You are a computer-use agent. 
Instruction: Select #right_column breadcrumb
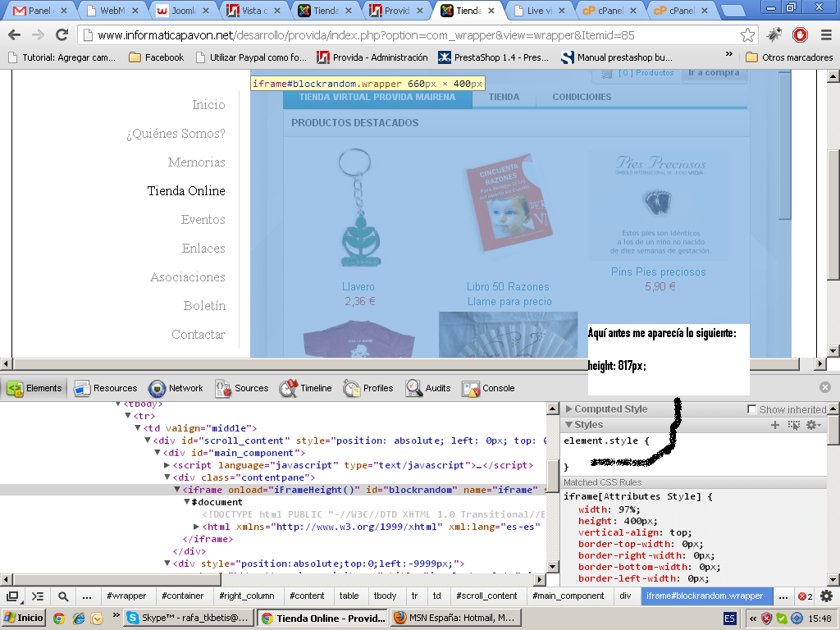click(x=246, y=596)
